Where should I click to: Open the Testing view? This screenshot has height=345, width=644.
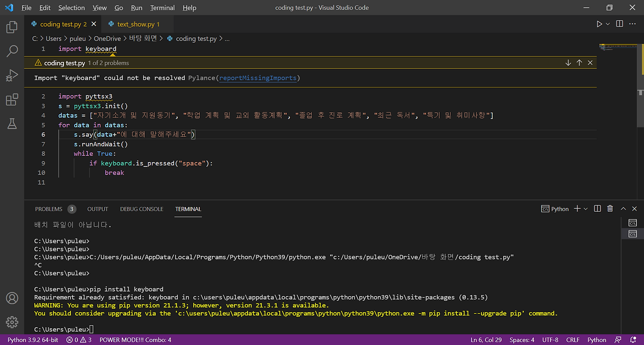(12, 123)
